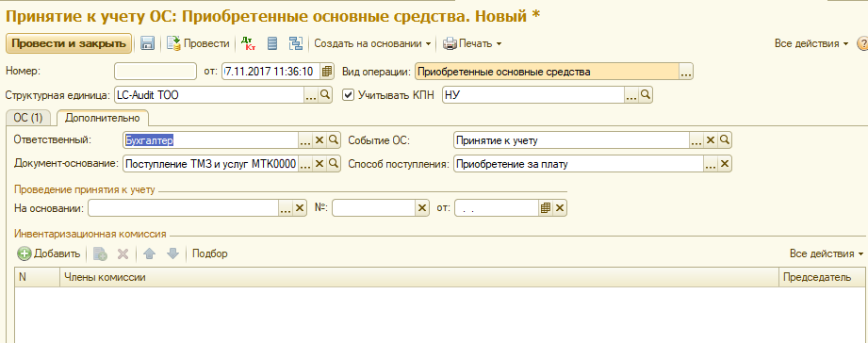
Task: Click the Вид операции field
Action: click(547, 72)
